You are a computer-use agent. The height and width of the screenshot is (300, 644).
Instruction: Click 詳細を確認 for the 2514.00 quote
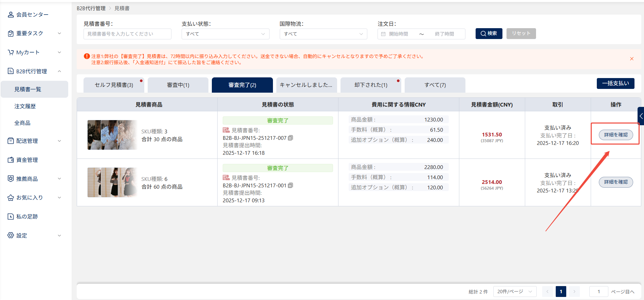(616, 182)
